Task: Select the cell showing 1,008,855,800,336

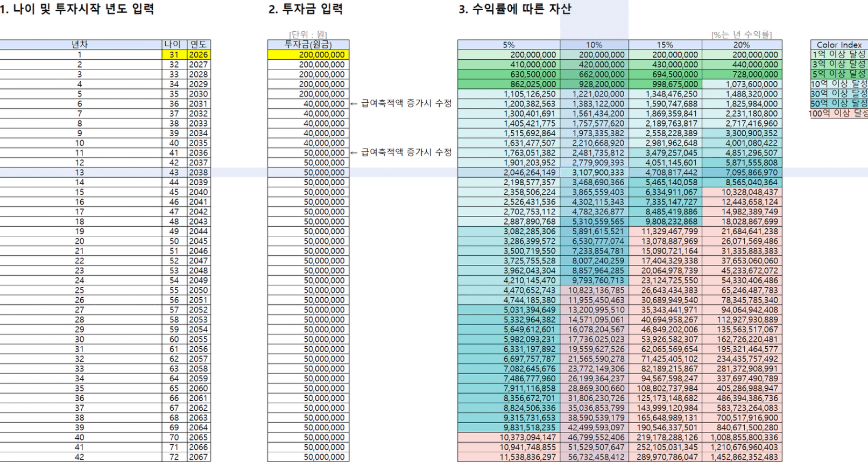Action: click(742, 437)
